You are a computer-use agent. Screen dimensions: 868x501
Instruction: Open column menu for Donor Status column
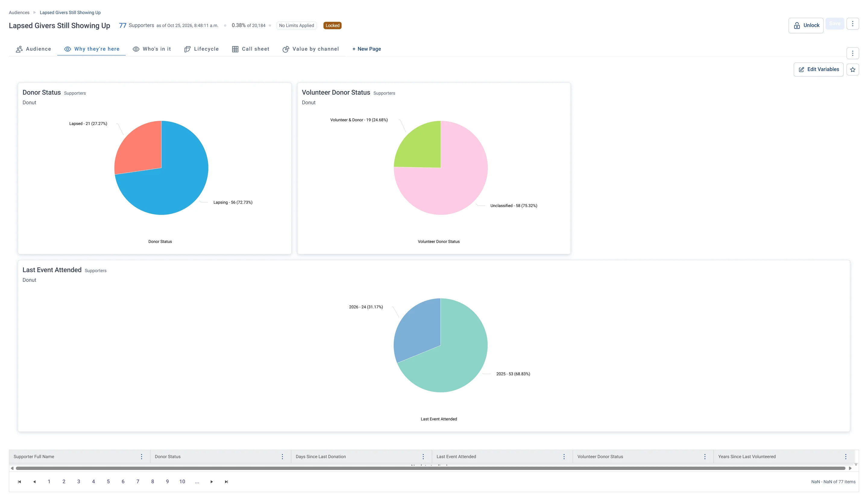click(x=282, y=456)
